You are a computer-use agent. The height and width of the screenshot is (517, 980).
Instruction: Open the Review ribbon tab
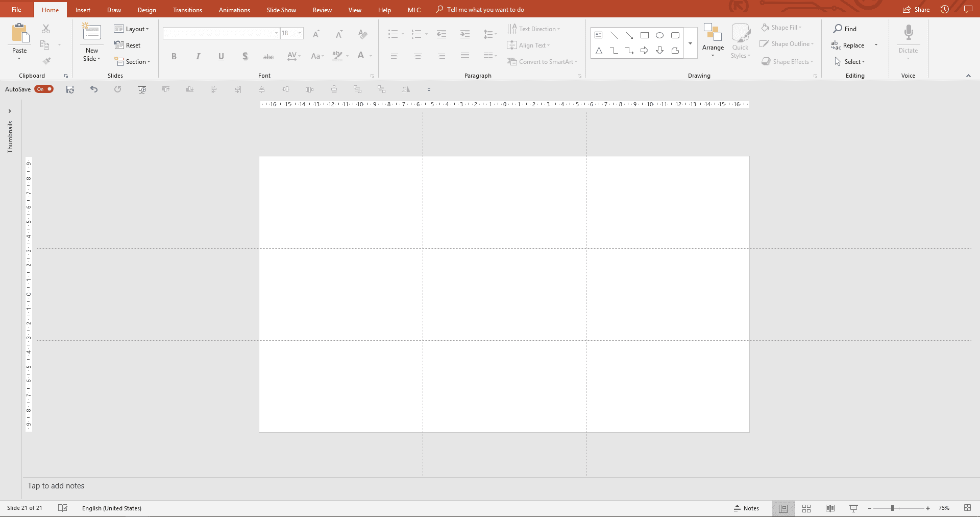click(322, 10)
